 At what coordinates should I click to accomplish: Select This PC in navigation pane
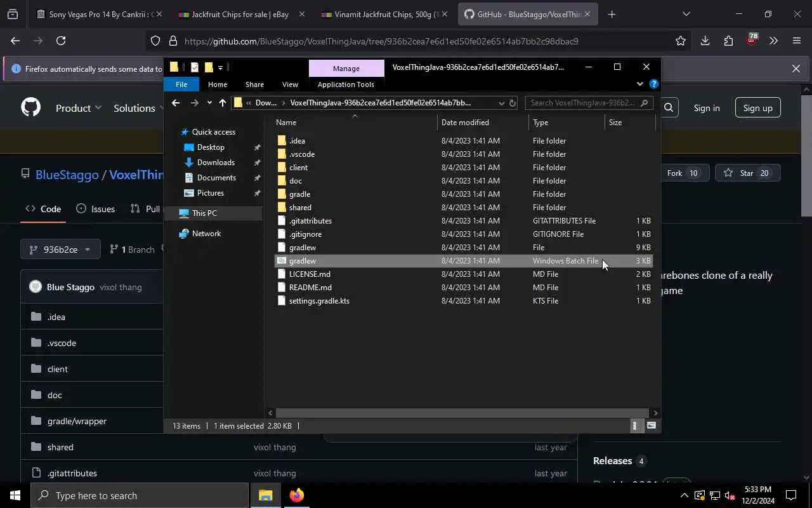pos(204,213)
